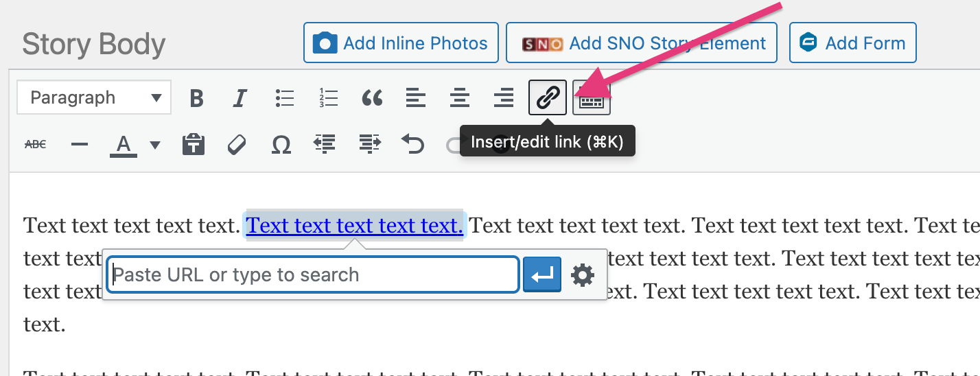Image resolution: width=980 pixels, height=376 pixels.
Task: Clear formatting with eraser icon
Action: tap(237, 144)
